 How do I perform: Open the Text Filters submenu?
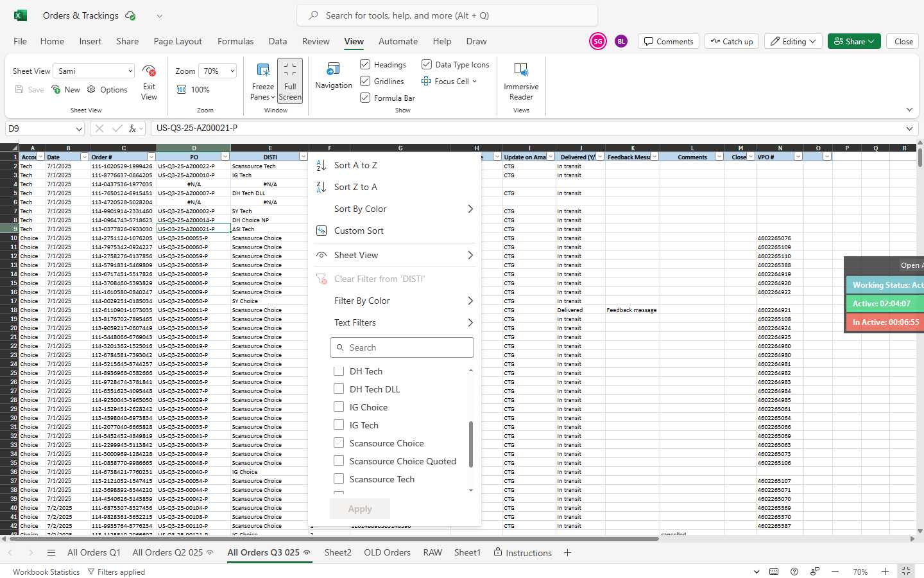click(395, 322)
